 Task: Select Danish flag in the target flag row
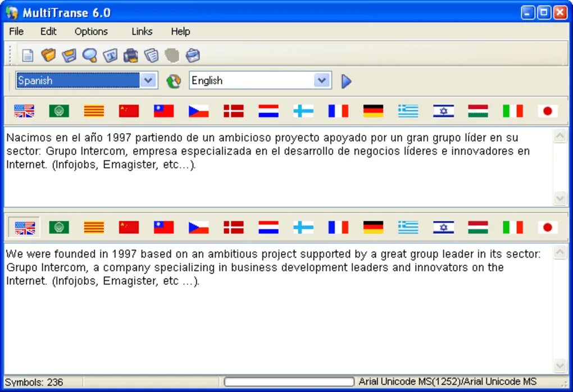pyautogui.click(x=234, y=227)
